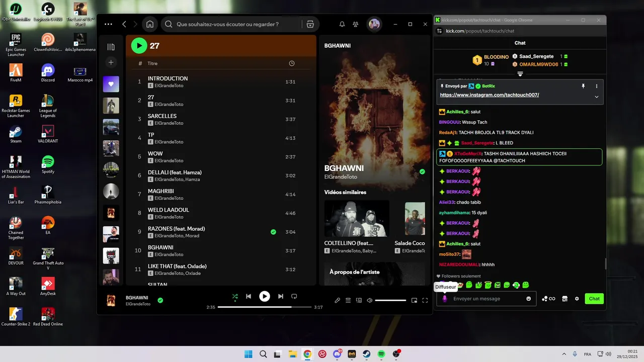Open the Spotify three-dots menu

click(x=108, y=24)
